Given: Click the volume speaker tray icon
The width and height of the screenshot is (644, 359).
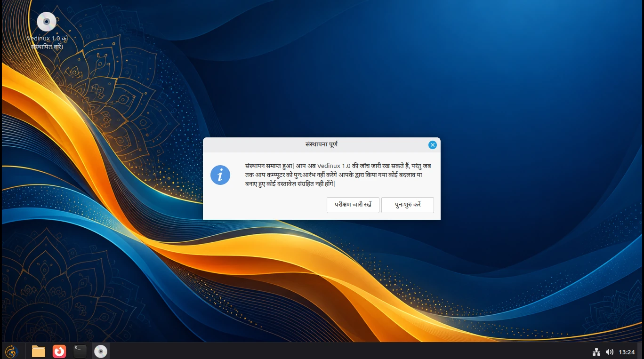Looking at the screenshot, I should [610, 352].
